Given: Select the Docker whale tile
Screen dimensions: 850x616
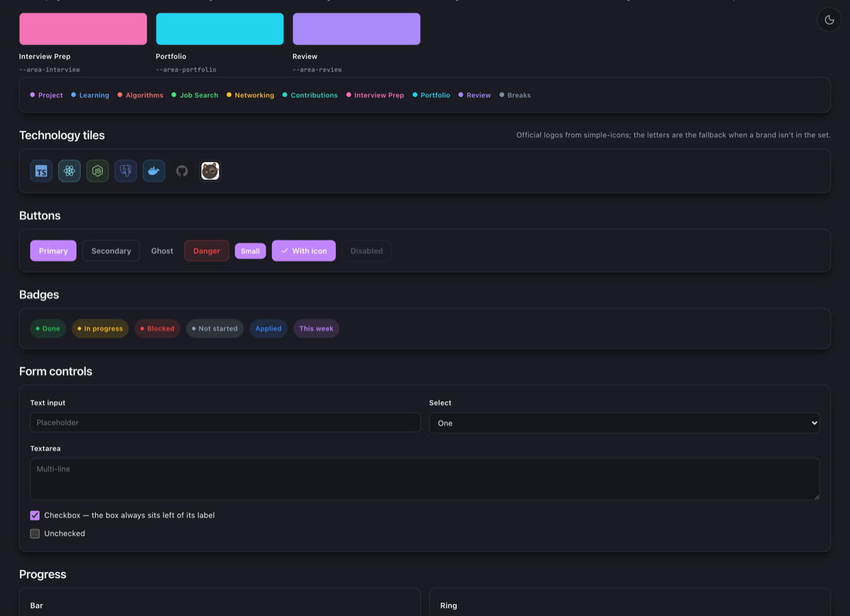Looking at the screenshot, I should pyautogui.click(x=154, y=171).
